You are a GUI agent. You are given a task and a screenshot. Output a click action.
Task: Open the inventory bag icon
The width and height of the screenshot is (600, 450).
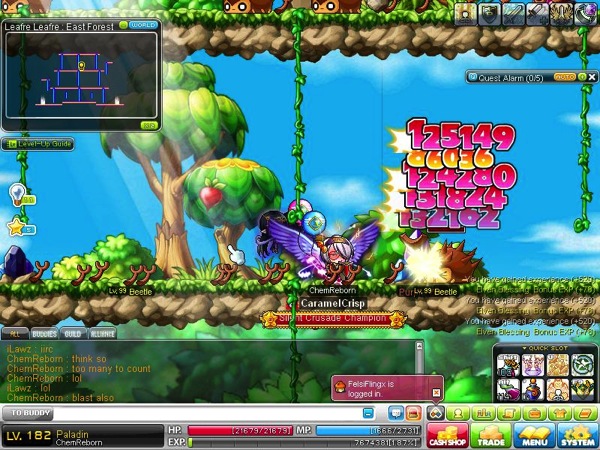(x=535, y=413)
